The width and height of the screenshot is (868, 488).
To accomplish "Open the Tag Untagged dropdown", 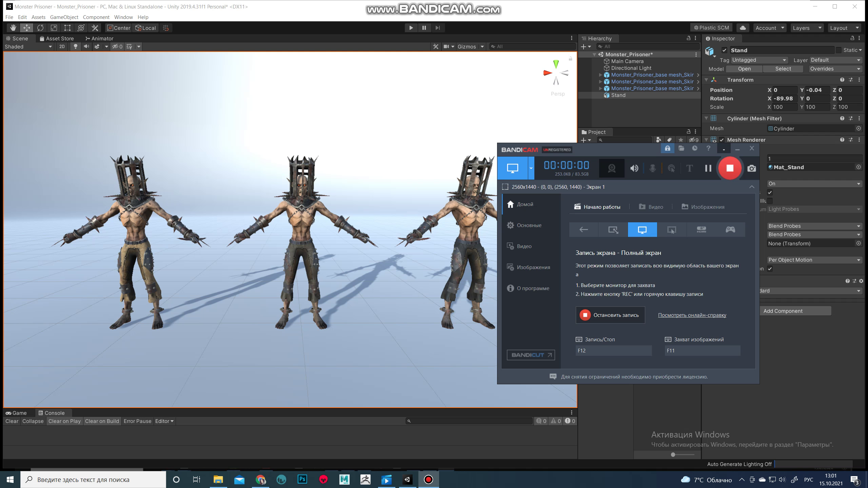I will 759,60.
